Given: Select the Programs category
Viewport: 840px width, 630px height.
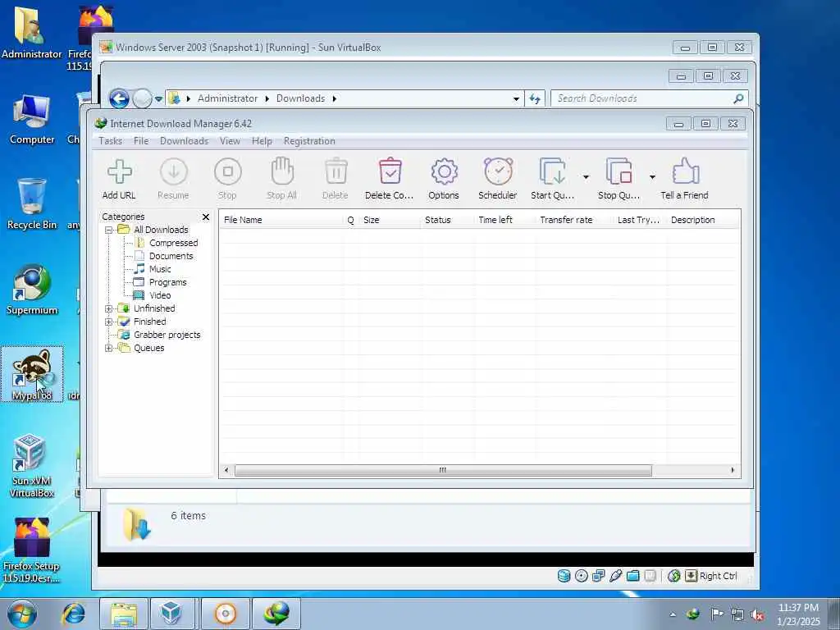Looking at the screenshot, I should point(167,282).
